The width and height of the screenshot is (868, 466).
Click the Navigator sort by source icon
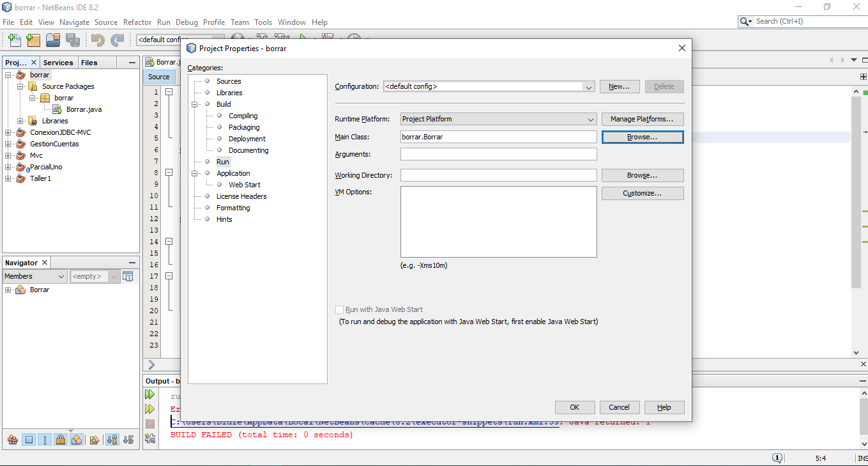click(128, 440)
